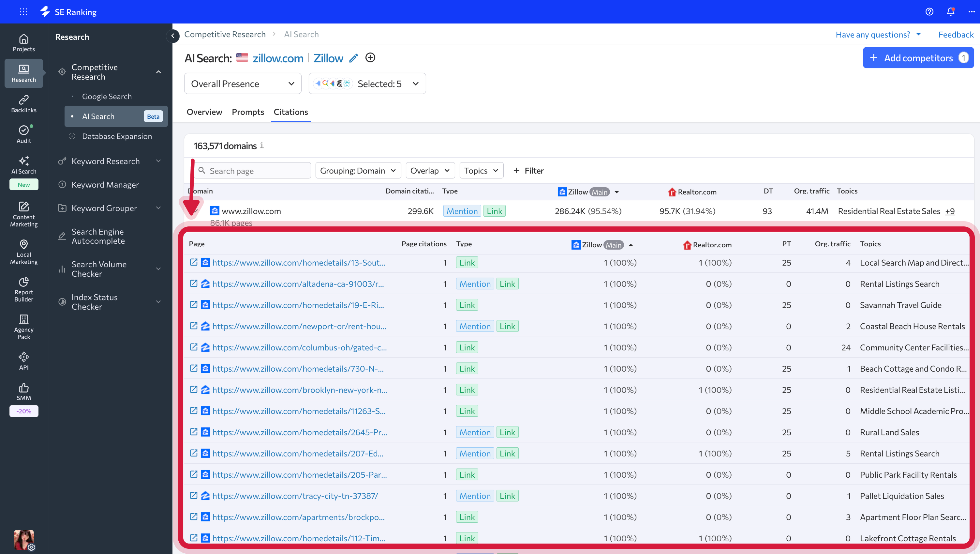Click the Page citations column header
Viewport: 980px width, 554px height.
pos(424,244)
